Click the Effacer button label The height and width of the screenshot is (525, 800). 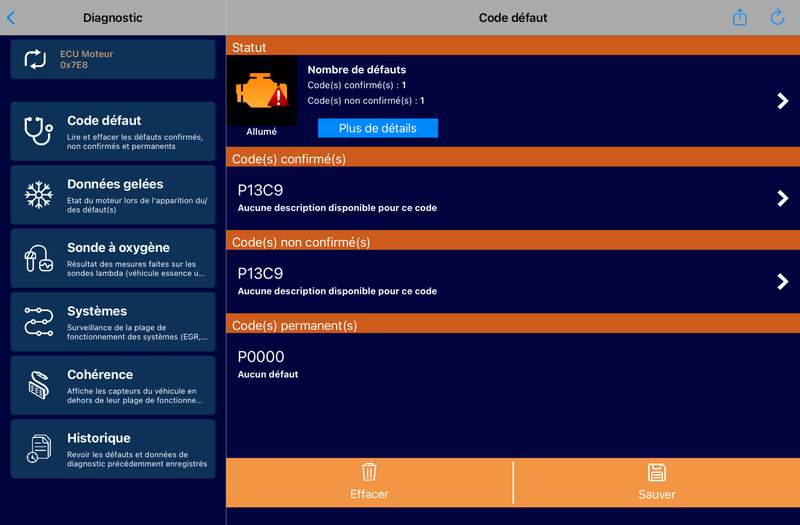(369, 494)
